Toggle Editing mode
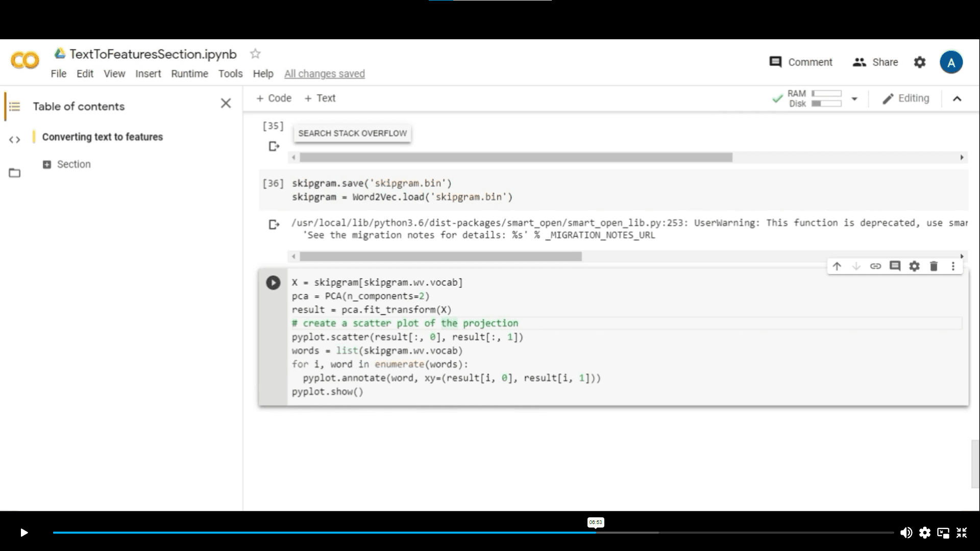The width and height of the screenshot is (980, 551). [906, 98]
